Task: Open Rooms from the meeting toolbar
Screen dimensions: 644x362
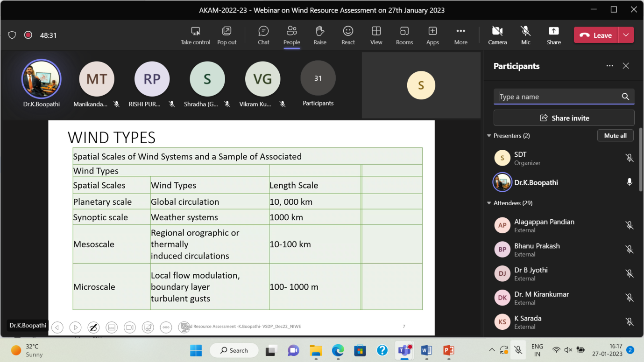Action: 404,35
